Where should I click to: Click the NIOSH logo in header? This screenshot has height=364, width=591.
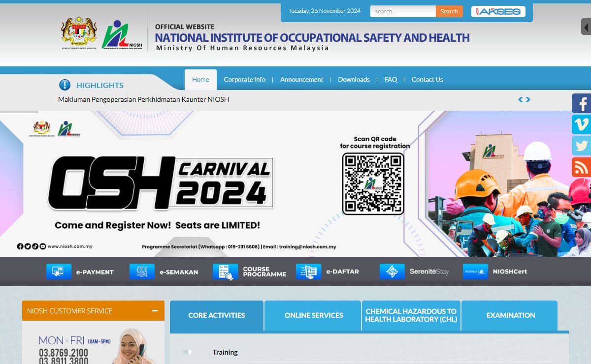coord(122,35)
